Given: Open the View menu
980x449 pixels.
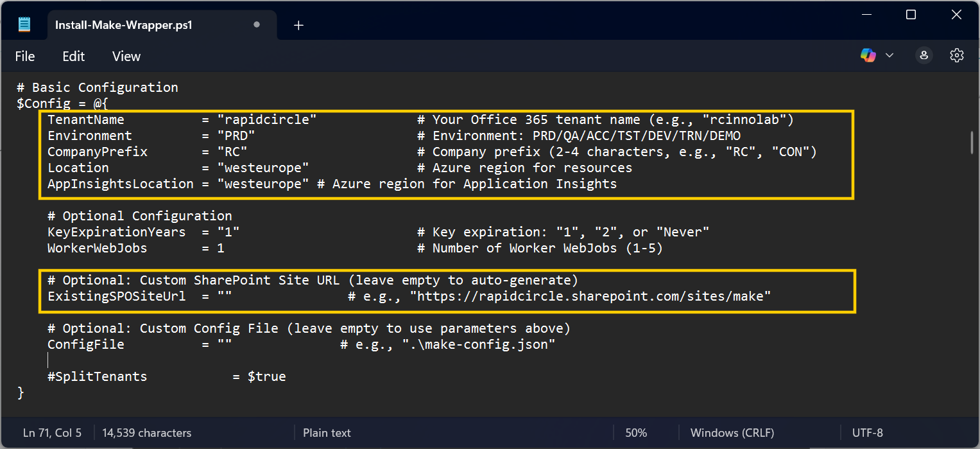Looking at the screenshot, I should pyautogui.click(x=126, y=56).
